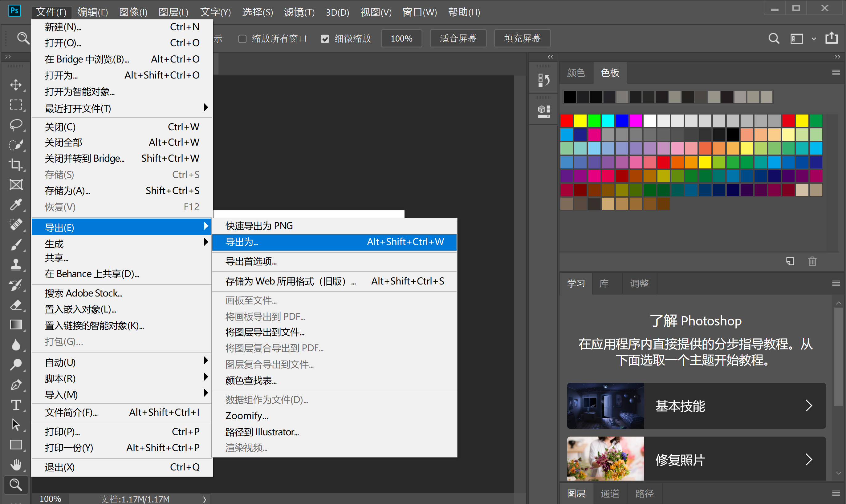Click the search magnifier in options bar
Screen dimensions: 846x504
(774, 38)
